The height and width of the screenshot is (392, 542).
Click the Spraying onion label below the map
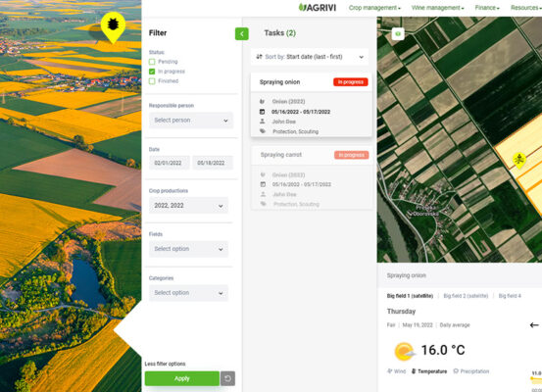click(x=406, y=275)
